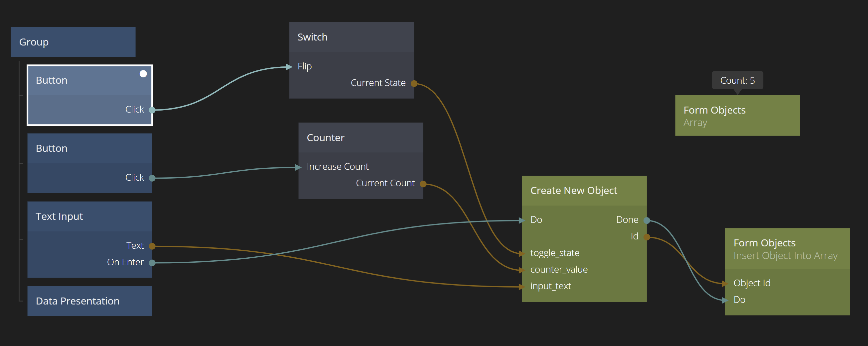Click the counter_value input port
Viewport: 868px width, 346px height.
(x=522, y=270)
